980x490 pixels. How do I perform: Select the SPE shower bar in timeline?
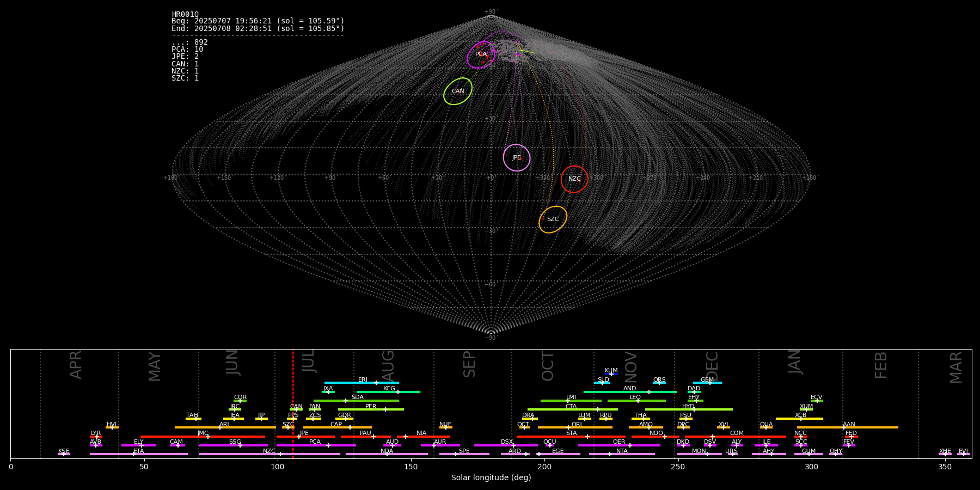coord(464,454)
